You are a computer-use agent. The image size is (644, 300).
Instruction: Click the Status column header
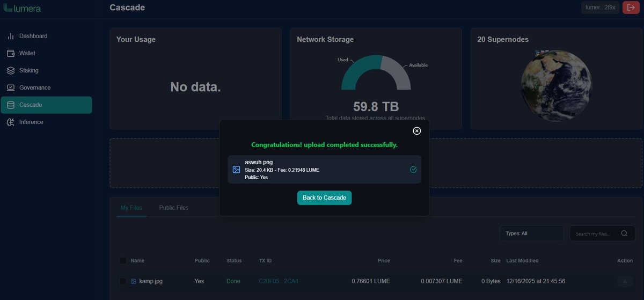click(235, 261)
